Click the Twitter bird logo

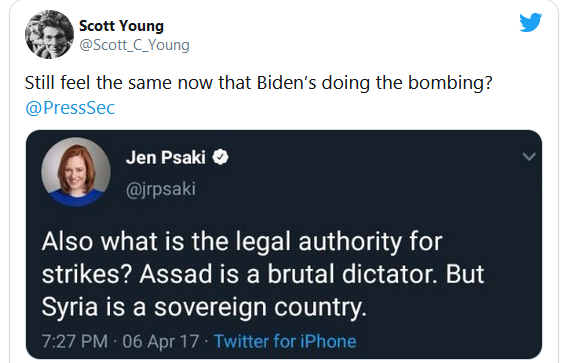(531, 23)
